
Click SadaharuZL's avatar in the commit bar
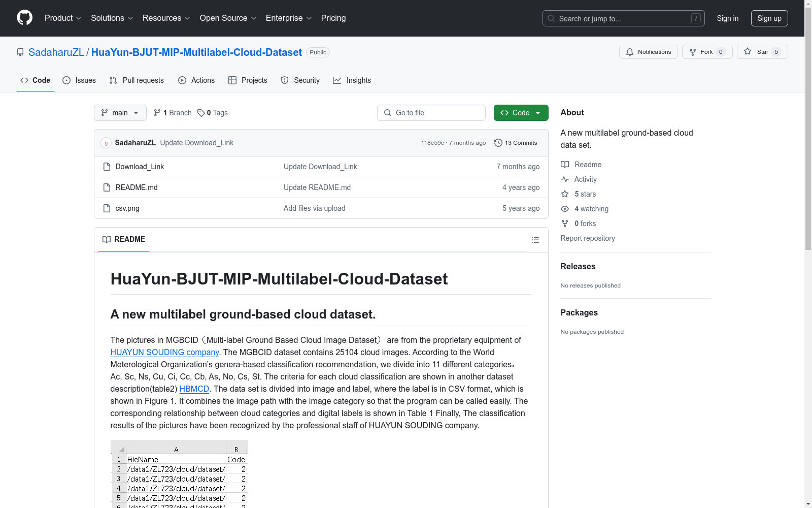pyautogui.click(x=106, y=143)
